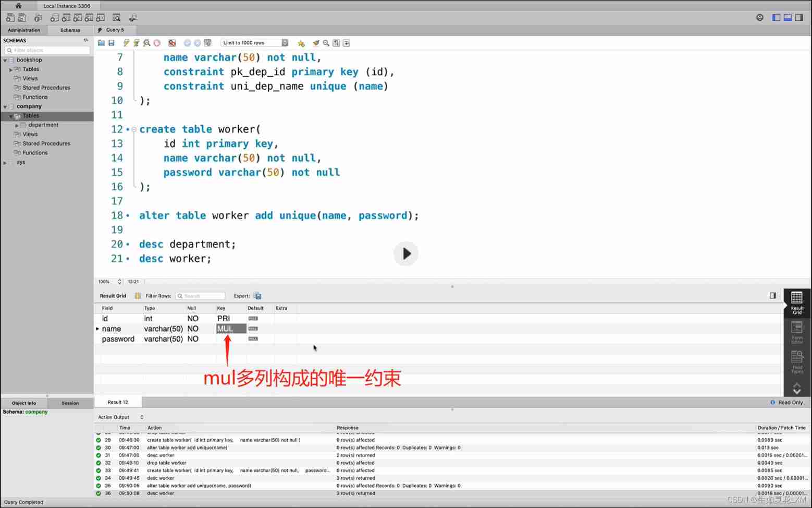Open Workbench preferences gear icon
812x508 pixels.
(x=760, y=17)
